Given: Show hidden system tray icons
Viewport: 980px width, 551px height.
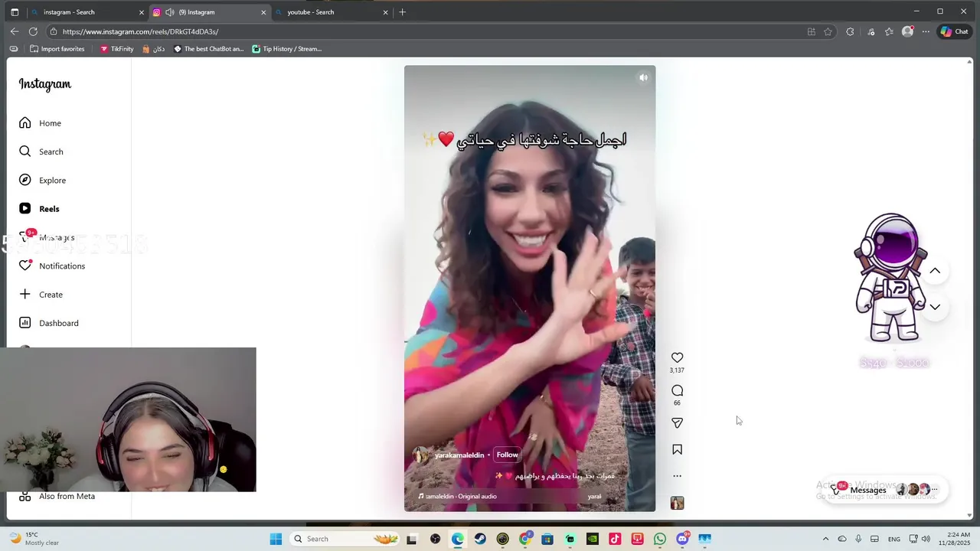Looking at the screenshot, I should pyautogui.click(x=825, y=539).
